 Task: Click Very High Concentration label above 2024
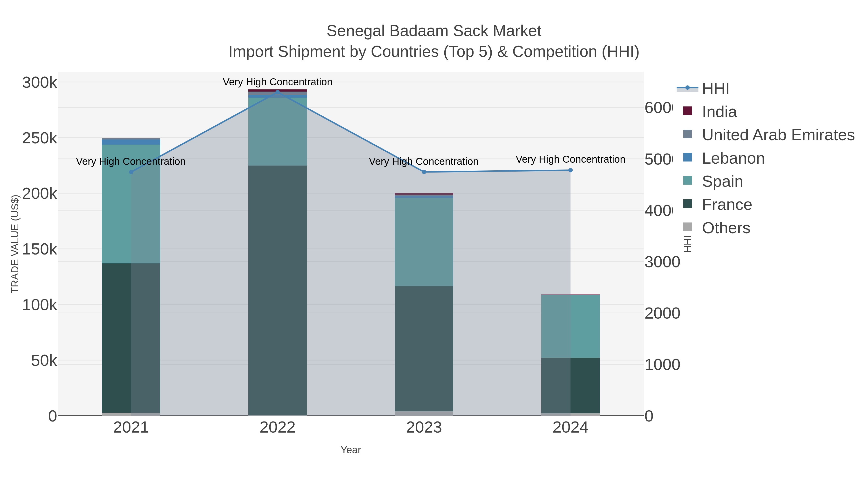point(570,159)
